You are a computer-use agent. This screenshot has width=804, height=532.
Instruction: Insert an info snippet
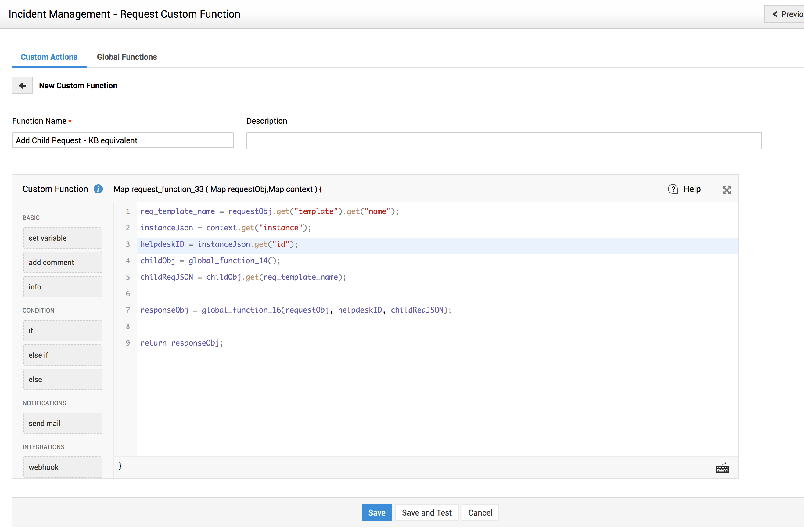coord(63,287)
